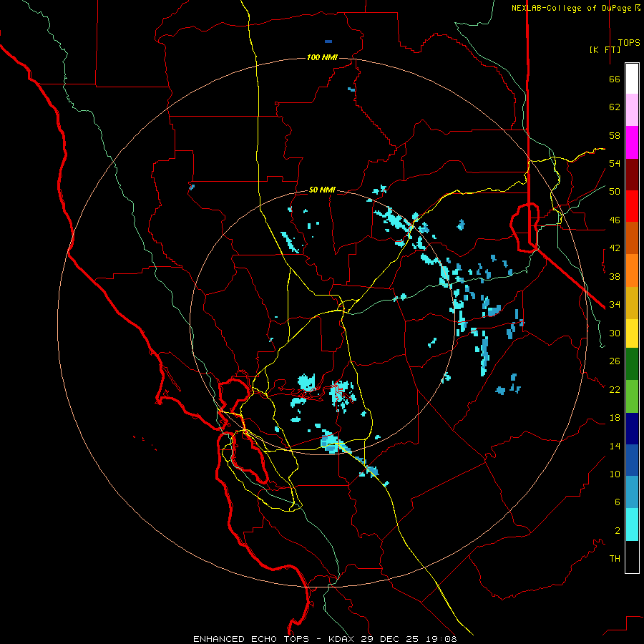
Task: Click the dark green legend swatch
Action: [x=632, y=364]
